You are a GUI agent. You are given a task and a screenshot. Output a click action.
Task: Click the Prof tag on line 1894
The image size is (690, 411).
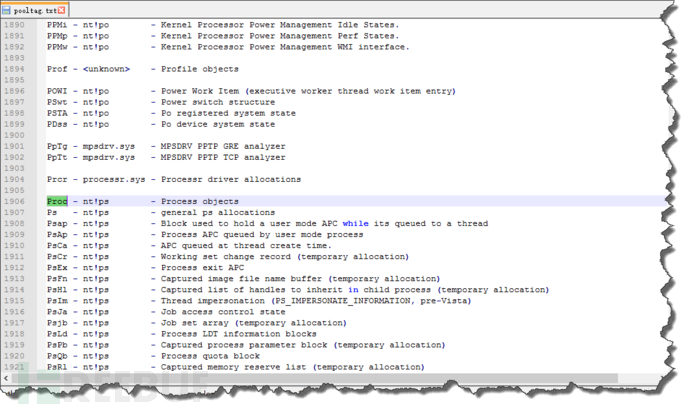click(57, 69)
